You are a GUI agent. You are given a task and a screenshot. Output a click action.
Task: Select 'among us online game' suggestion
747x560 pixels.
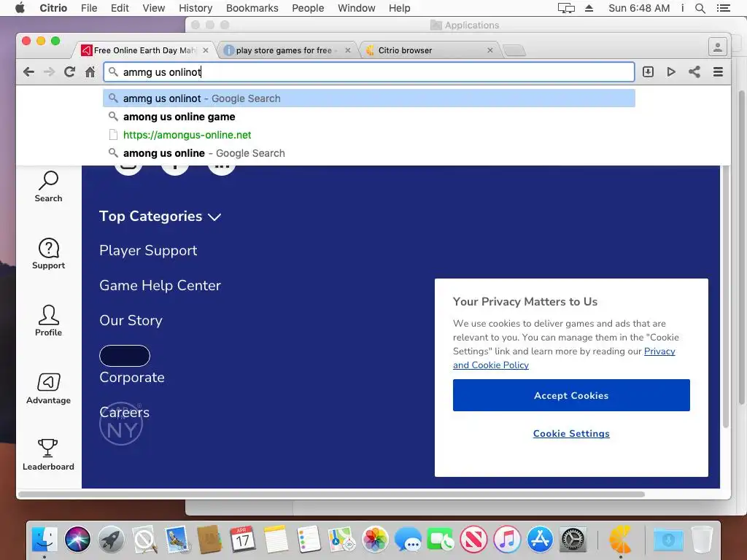coord(368,117)
